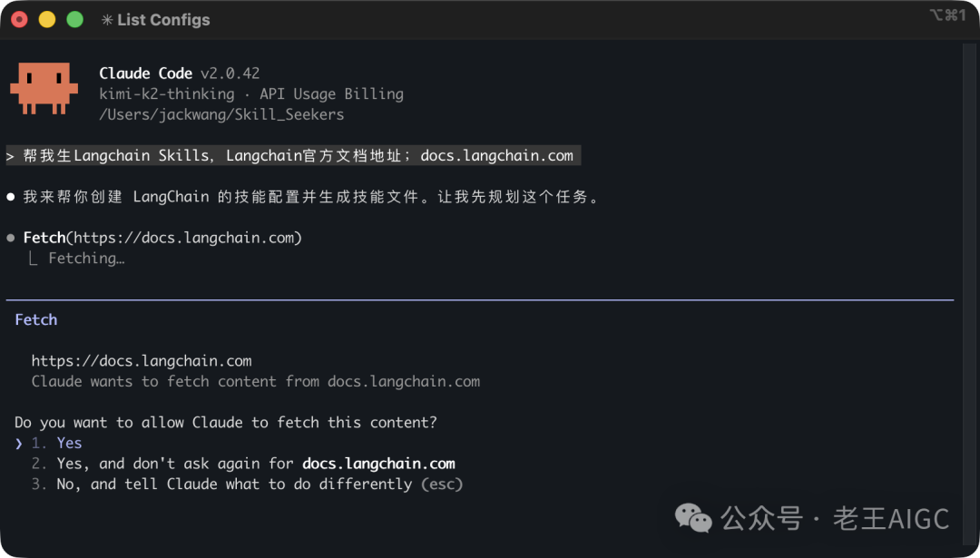Click the WeChat logo in the watermark
The image size is (980, 558).
692,518
